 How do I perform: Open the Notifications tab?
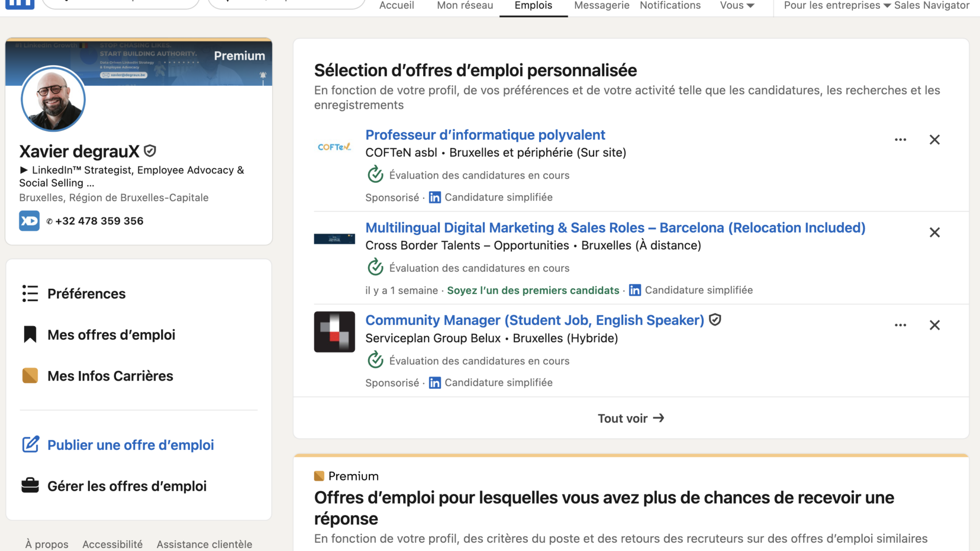coord(670,6)
